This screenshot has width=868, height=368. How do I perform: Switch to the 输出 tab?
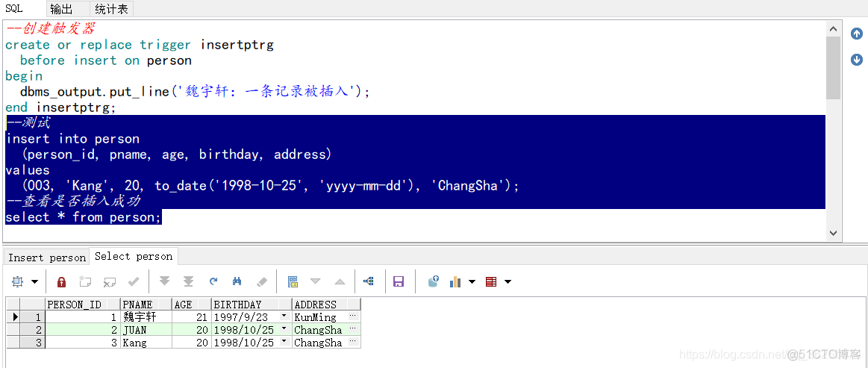[61, 9]
